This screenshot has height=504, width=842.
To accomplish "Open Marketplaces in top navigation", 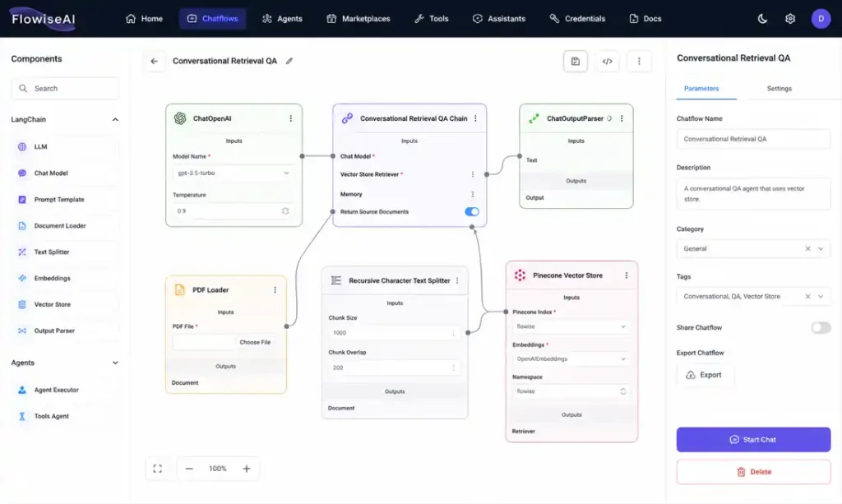I will [359, 19].
